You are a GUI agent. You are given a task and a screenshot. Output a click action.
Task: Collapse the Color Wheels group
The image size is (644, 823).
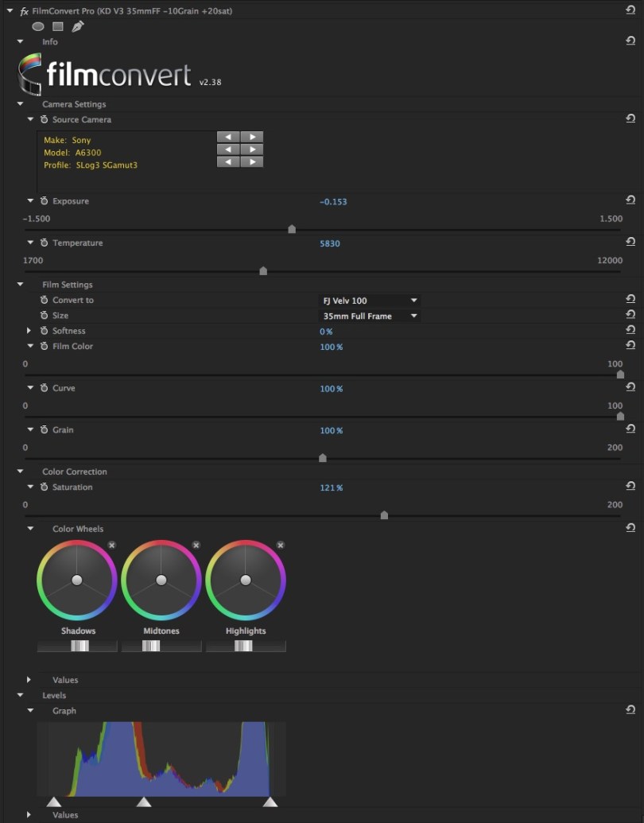[30, 529]
